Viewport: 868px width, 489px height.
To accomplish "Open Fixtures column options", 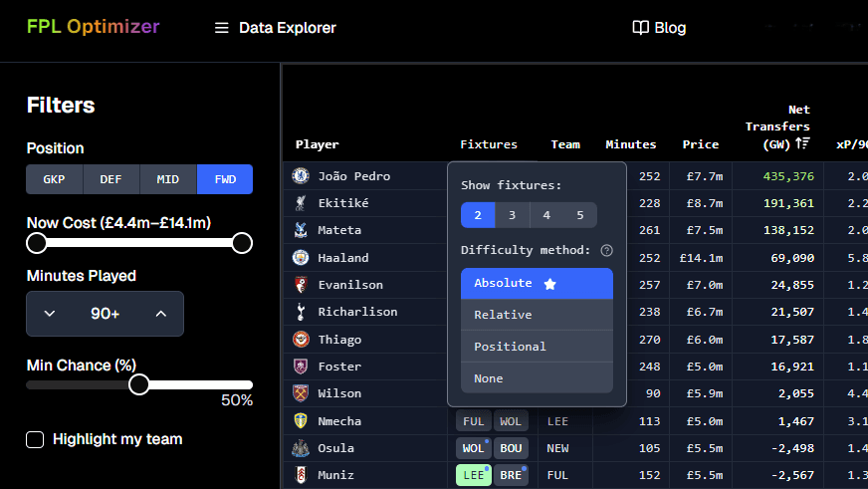I will 489,144.
